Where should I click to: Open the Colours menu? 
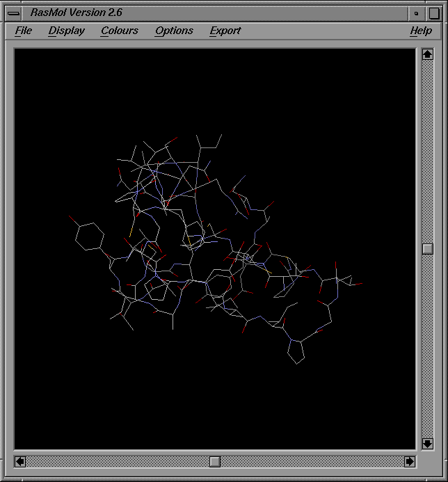(120, 31)
